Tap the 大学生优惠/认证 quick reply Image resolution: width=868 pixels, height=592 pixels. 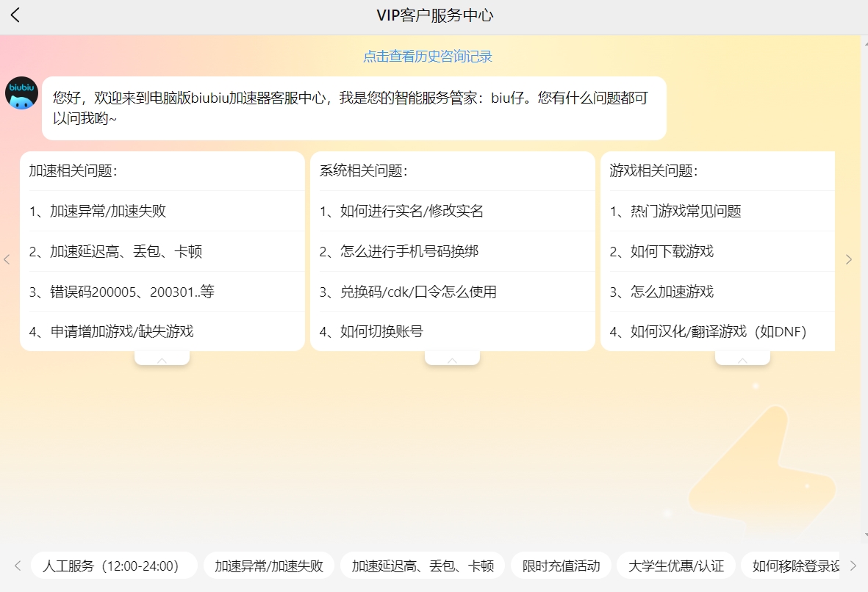click(x=675, y=566)
